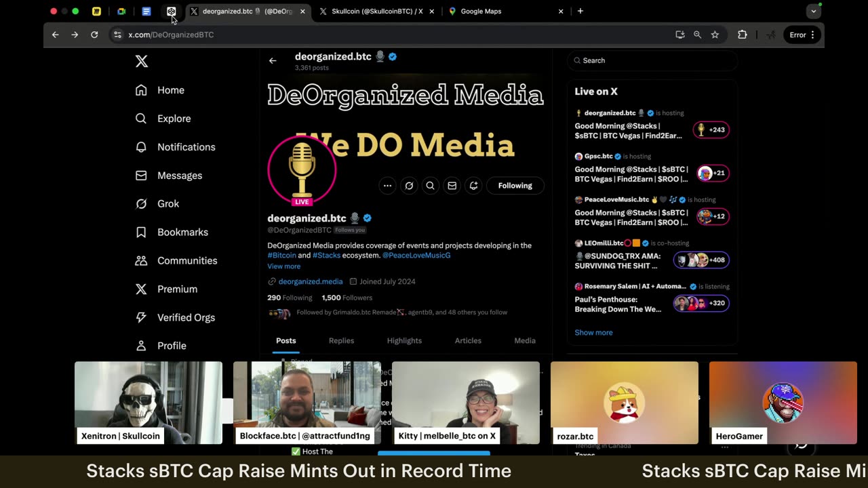Open a new browser tab

tap(580, 11)
